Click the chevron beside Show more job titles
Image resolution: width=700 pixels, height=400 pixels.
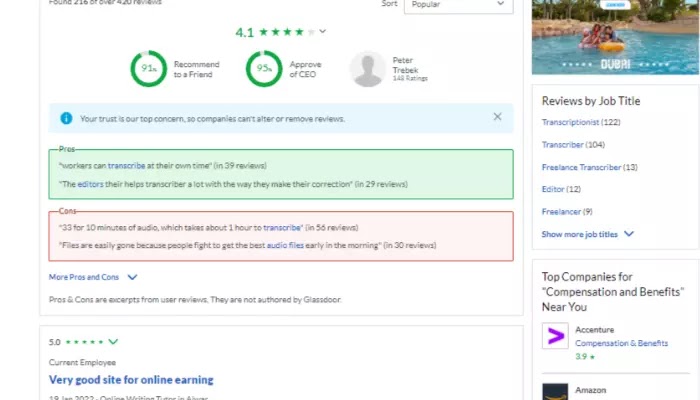pyautogui.click(x=629, y=234)
